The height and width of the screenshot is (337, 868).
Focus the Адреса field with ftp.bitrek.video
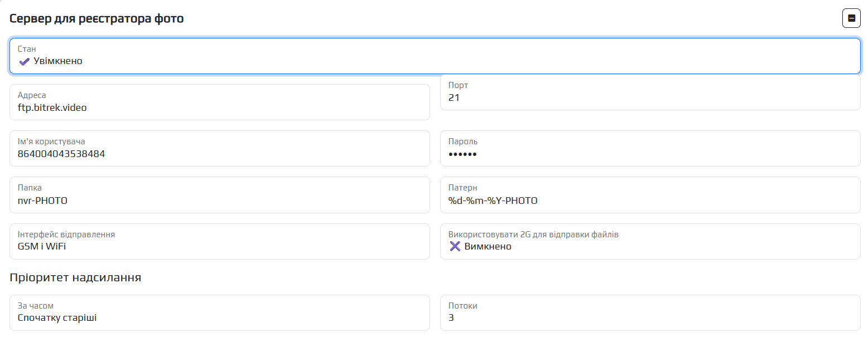219,102
